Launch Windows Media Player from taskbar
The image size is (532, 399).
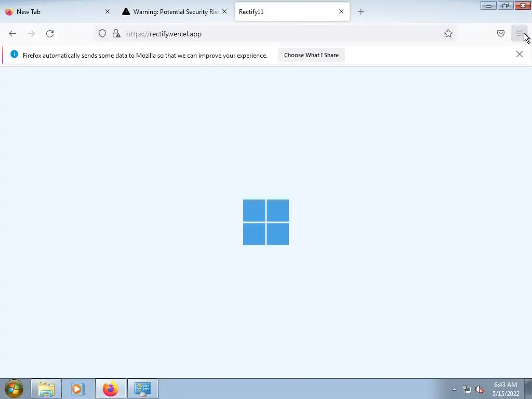tap(78, 389)
